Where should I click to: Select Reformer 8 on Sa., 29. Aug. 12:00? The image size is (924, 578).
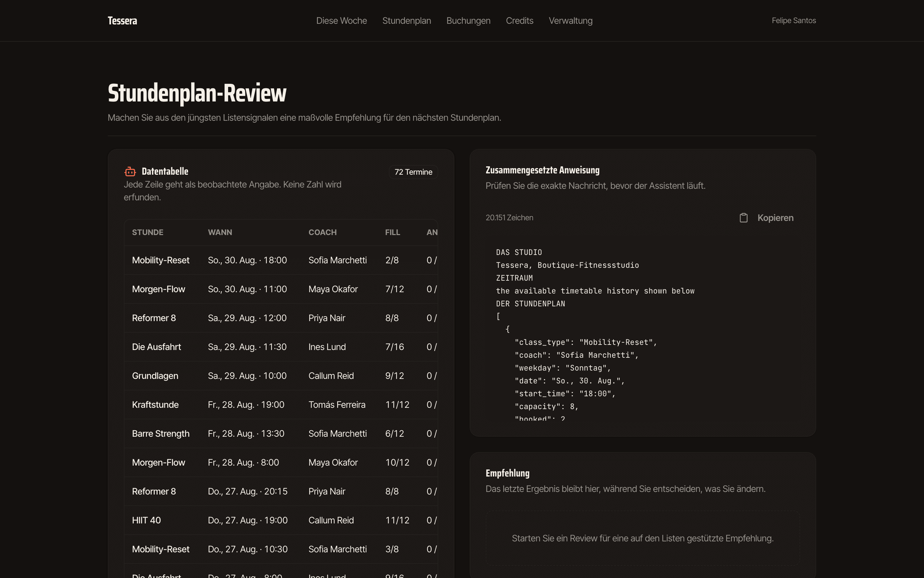281,318
